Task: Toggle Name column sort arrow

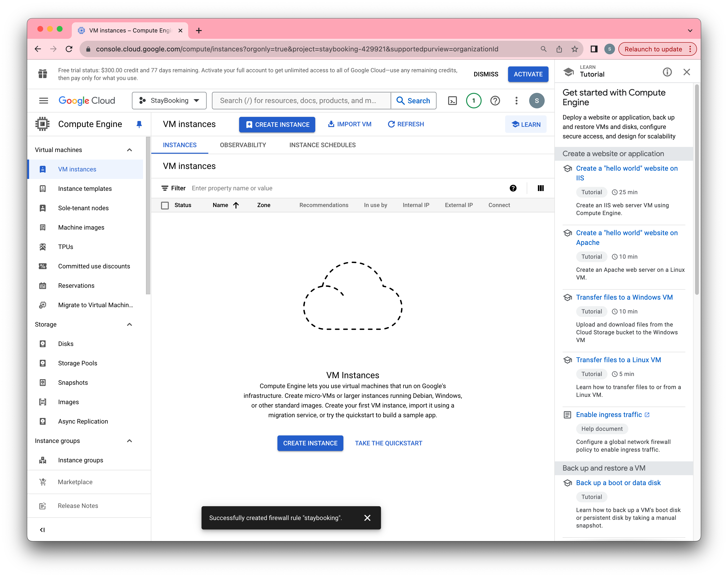Action: click(x=236, y=205)
